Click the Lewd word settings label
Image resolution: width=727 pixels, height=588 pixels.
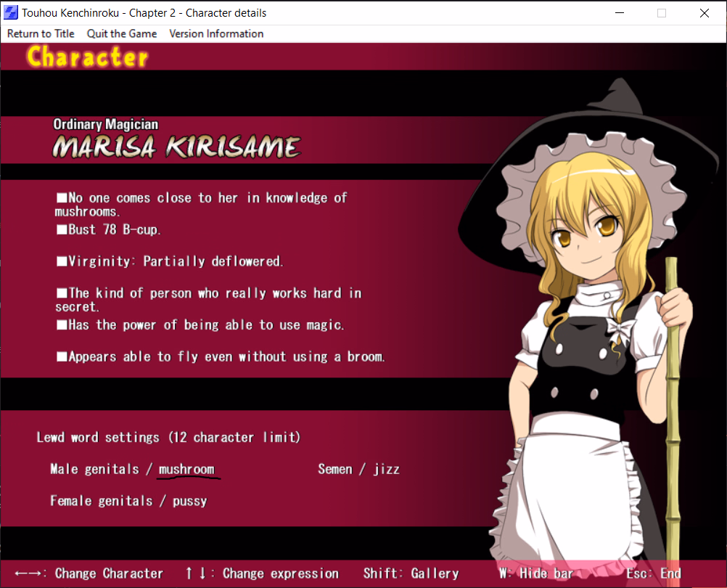pos(168,438)
